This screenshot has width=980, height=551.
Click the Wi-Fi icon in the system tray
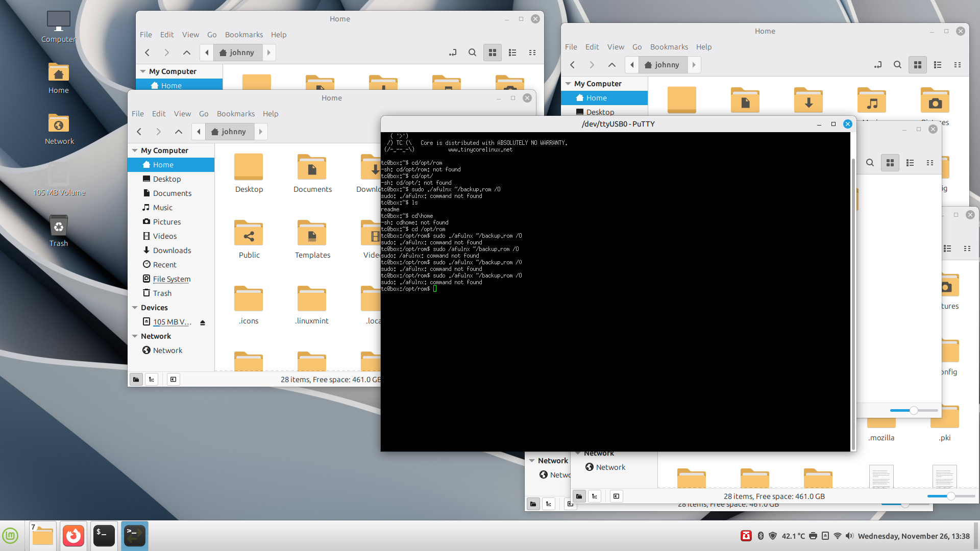coord(837,536)
